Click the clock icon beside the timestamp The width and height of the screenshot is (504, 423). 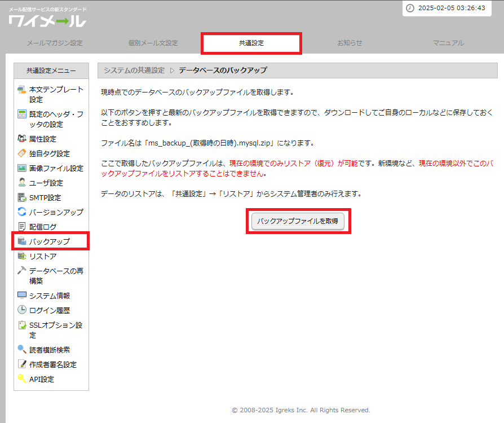(410, 8)
